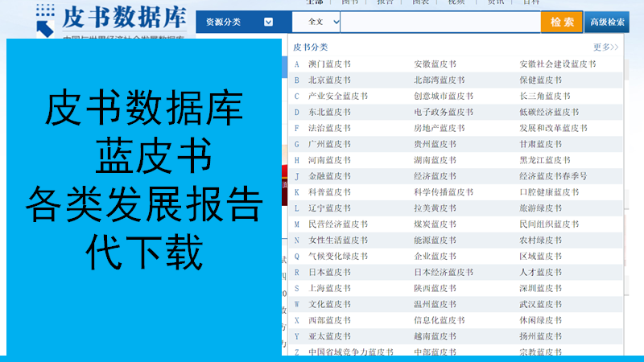The width and height of the screenshot is (644, 362).
Task: Open 电子政务蓝皮书
Action: coord(444,112)
